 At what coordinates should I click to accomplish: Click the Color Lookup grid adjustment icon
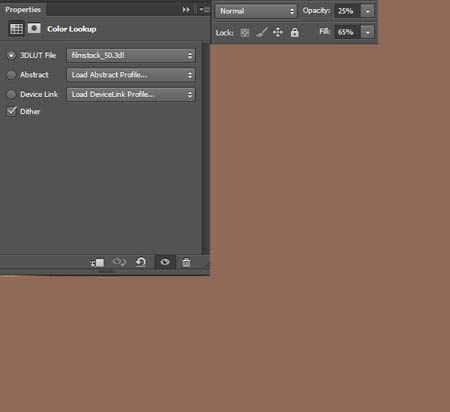16,29
